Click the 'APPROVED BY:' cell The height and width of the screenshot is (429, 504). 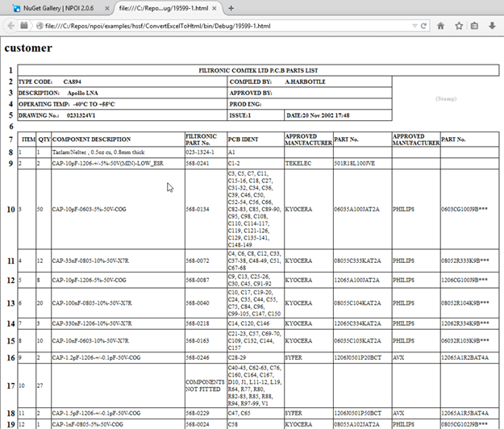pyautogui.click(x=310, y=93)
